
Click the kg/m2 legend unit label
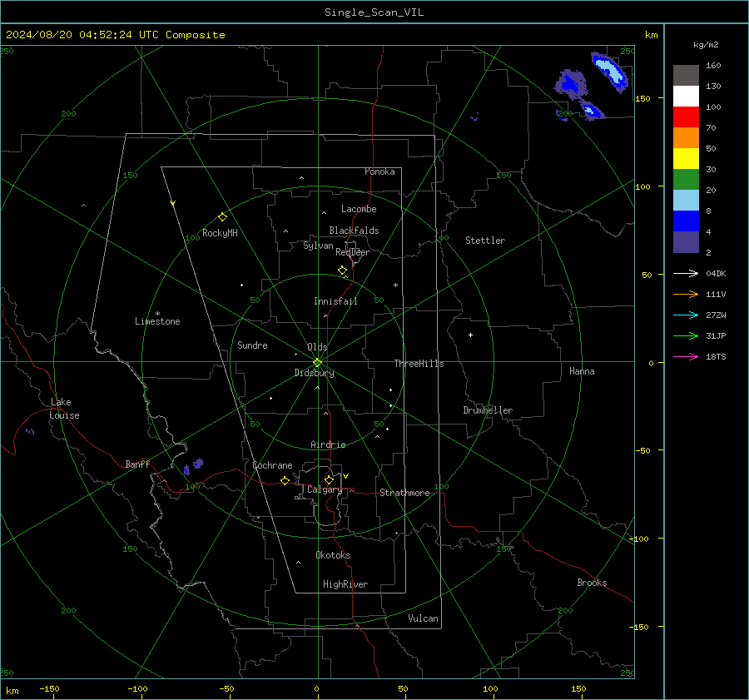(706, 45)
